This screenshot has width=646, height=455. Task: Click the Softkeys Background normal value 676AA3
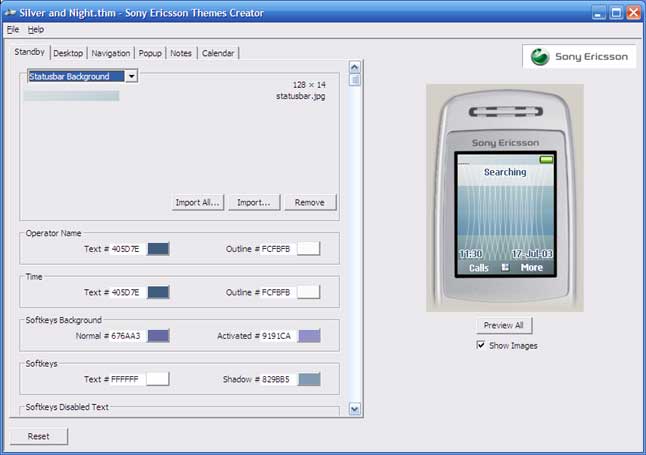point(126,336)
